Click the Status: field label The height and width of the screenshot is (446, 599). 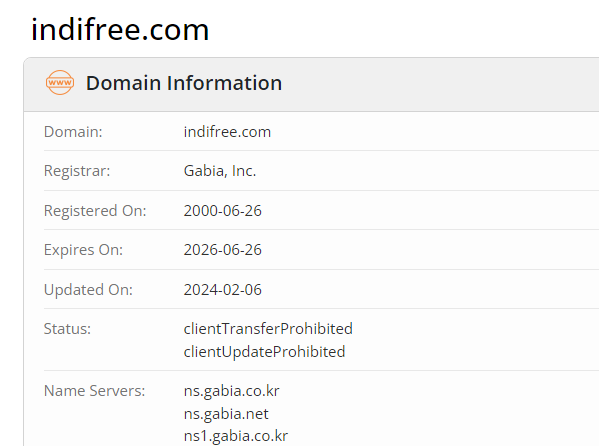[x=67, y=329]
